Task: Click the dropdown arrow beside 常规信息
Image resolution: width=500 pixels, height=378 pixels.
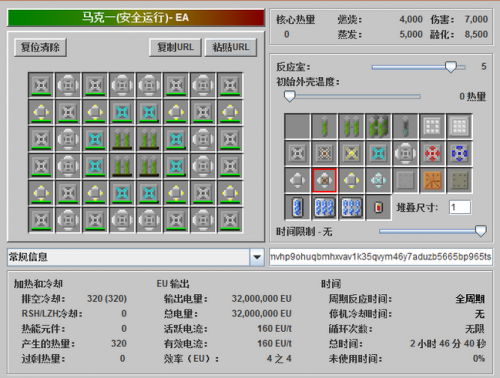Action: pos(257,257)
